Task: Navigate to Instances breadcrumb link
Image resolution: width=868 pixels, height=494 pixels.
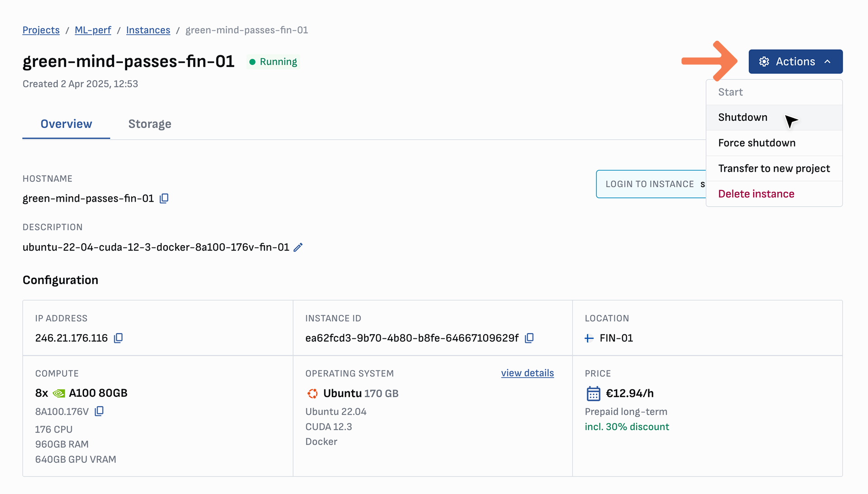Action: (148, 30)
